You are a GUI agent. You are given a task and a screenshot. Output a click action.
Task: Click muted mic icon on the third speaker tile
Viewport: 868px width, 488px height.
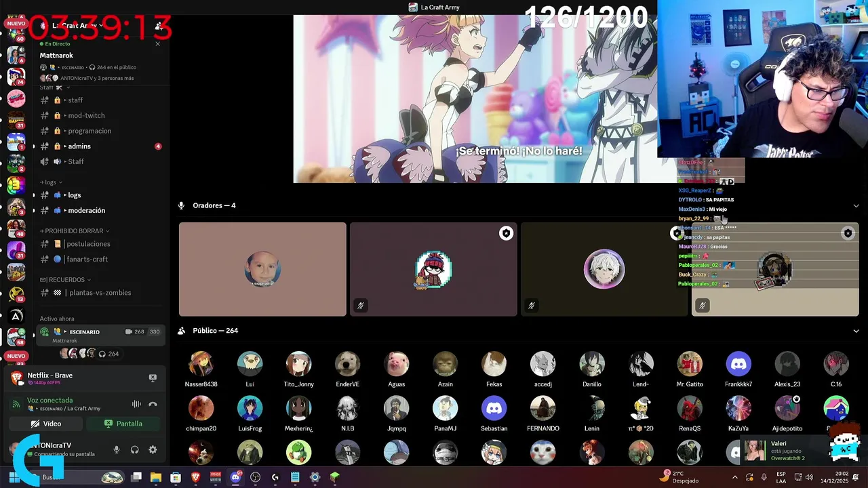coord(532,306)
